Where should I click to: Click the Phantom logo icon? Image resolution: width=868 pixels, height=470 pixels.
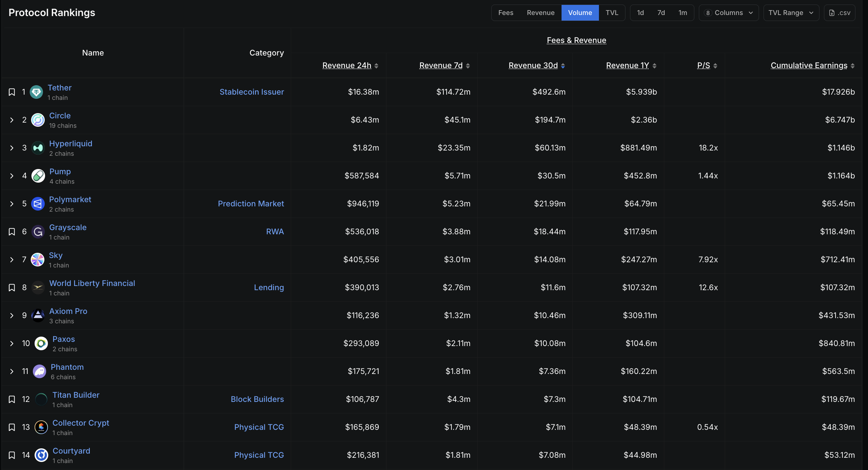(39, 372)
